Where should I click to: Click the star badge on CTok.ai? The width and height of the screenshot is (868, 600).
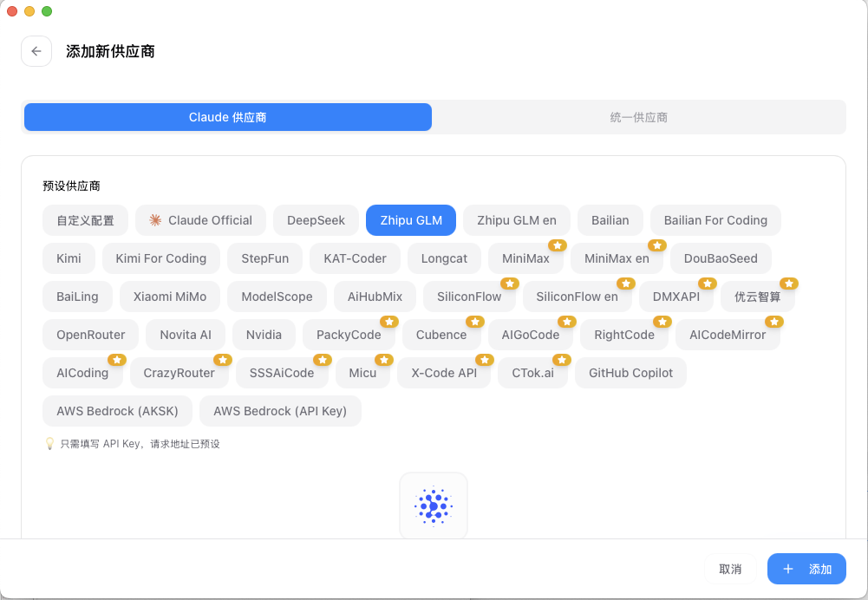click(x=562, y=360)
